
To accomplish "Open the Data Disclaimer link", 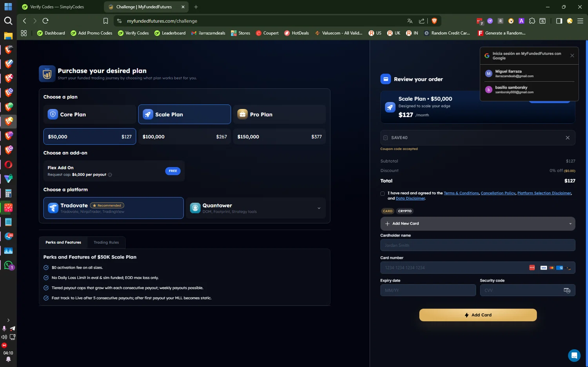I will point(410,199).
